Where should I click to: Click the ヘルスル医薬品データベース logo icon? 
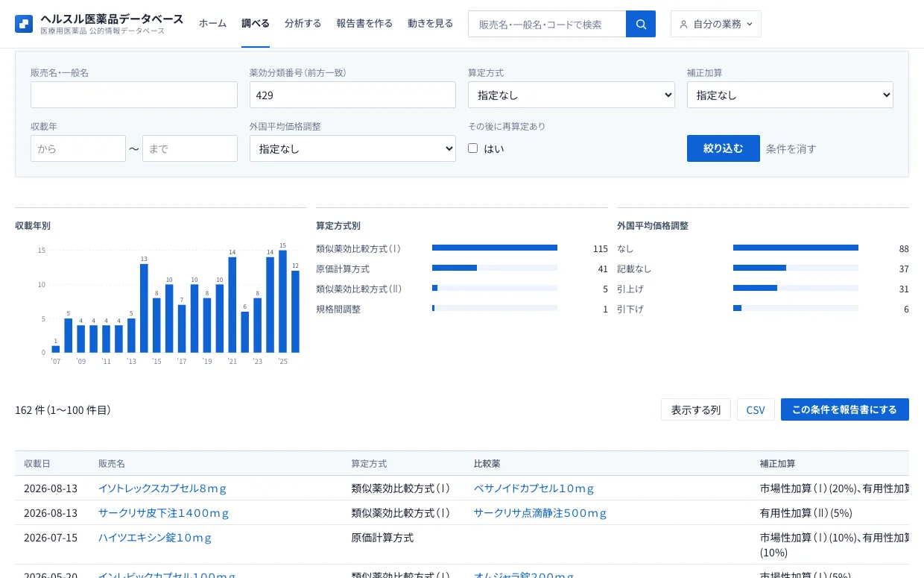point(24,24)
